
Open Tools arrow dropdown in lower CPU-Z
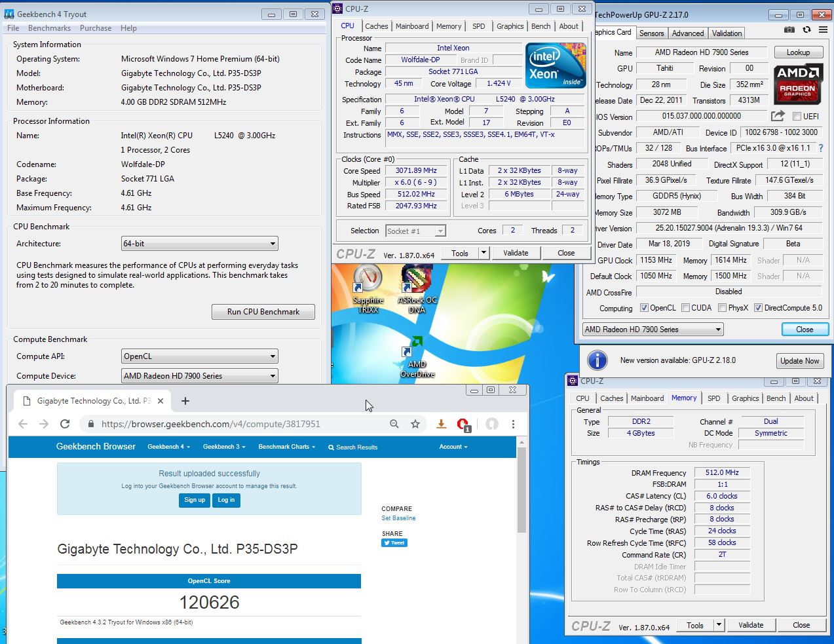tap(719, 625)
